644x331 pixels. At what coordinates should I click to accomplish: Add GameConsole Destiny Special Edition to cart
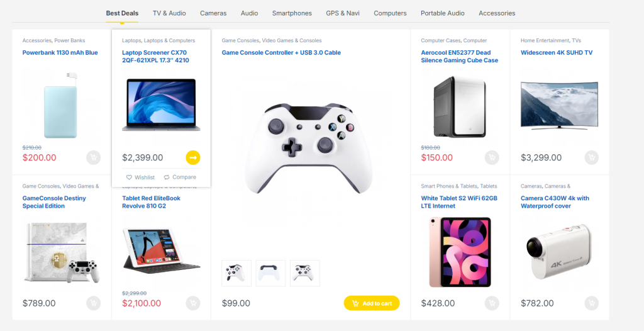pyautogui.click(x=93, y=303)
